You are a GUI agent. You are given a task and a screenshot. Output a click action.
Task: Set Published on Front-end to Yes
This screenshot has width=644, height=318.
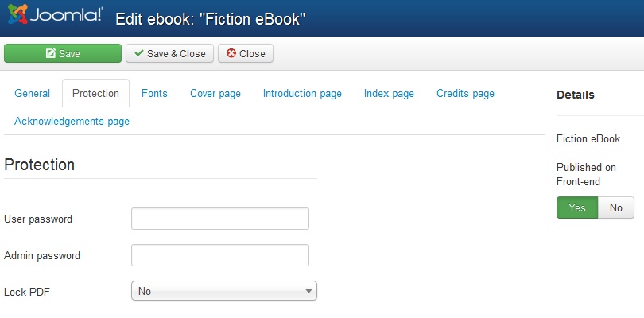click(577, 207)
